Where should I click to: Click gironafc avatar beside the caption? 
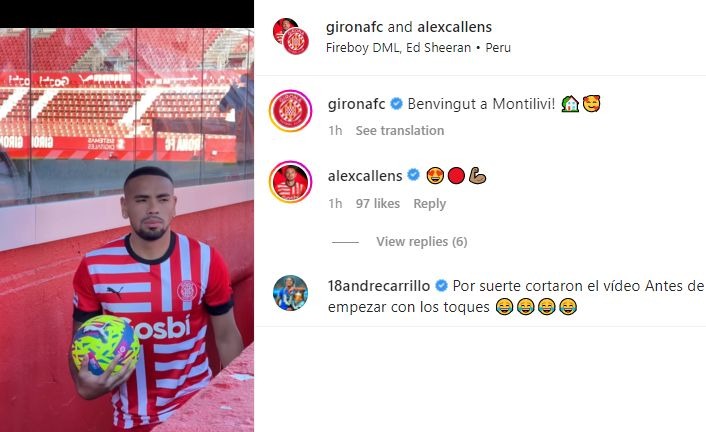point(290,111)
